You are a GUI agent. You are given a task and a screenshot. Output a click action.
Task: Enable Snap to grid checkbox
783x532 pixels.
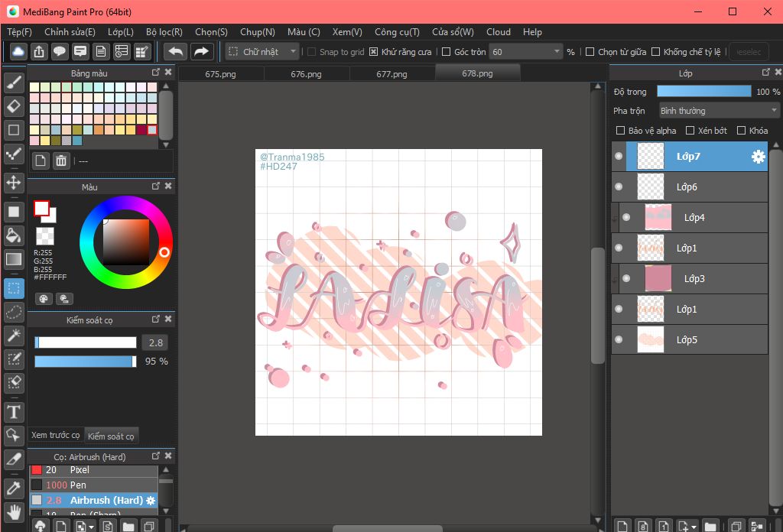point(312,51)
